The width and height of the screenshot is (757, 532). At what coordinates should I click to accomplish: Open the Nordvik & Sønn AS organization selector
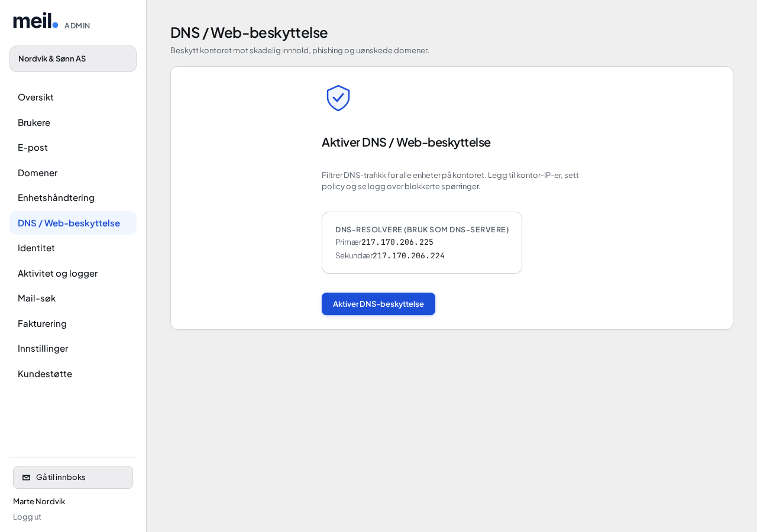pos(73,59)
